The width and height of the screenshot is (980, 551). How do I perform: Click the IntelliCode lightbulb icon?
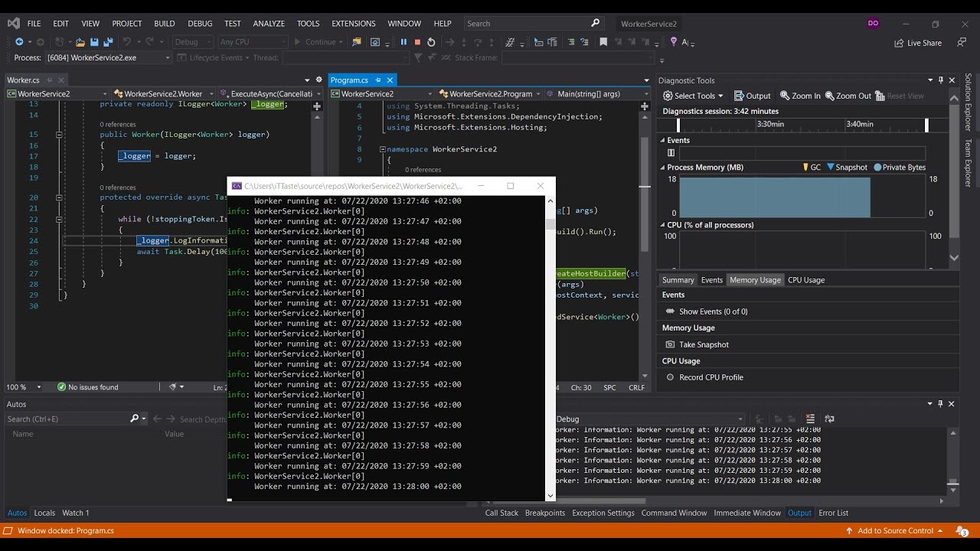[x=674, y=42]
